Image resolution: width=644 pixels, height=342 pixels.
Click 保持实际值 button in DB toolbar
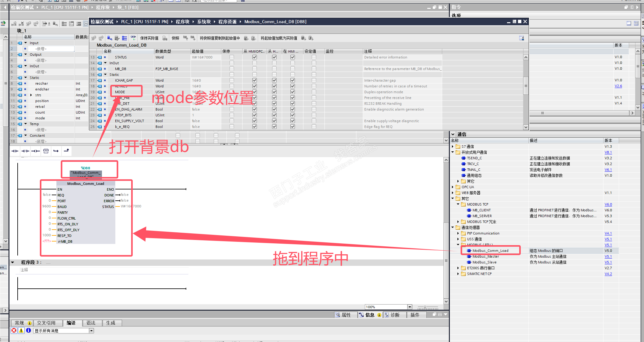coord(149,38)
